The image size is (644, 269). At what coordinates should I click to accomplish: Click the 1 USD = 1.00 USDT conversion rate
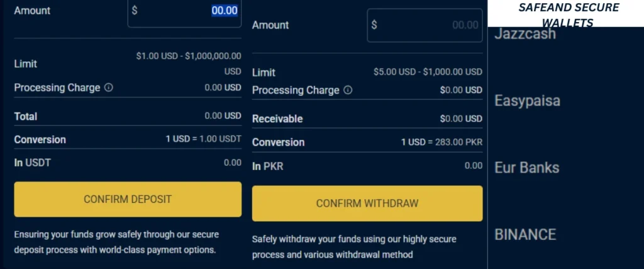tap(203, 139)
